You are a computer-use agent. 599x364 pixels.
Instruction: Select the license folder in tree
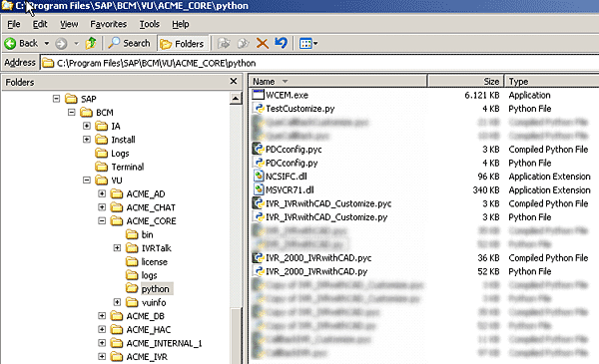point(155,261)
